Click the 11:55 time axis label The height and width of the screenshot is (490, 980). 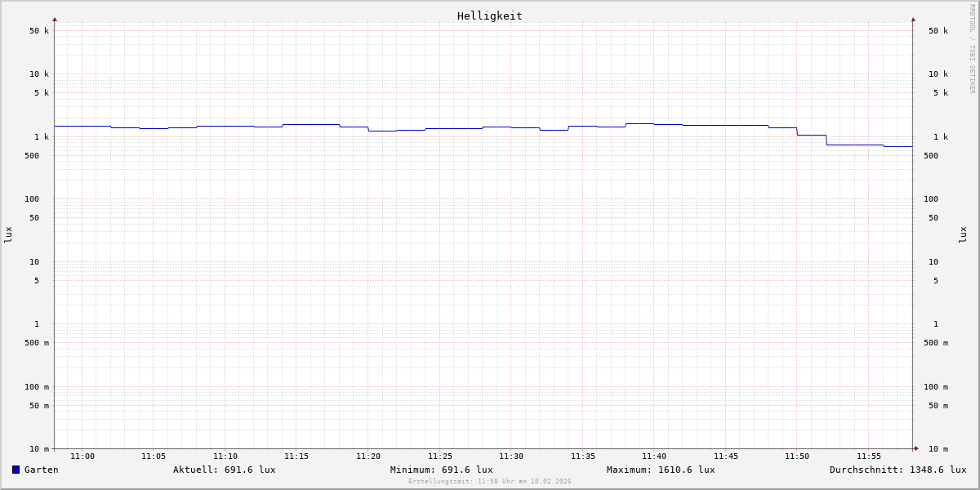(x=869, y=457)
